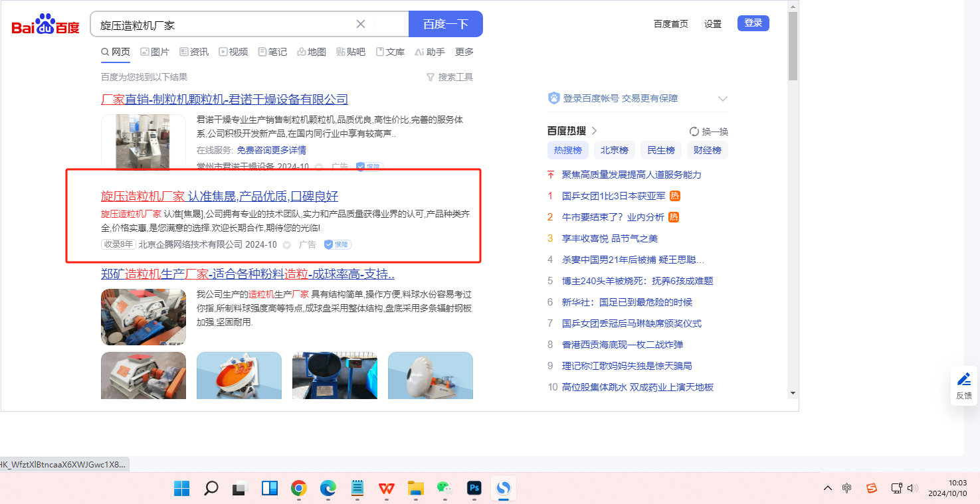Viewport: 980px width, 504px height.
Task: Open WeChat from the taskbar
Action: 445,489
